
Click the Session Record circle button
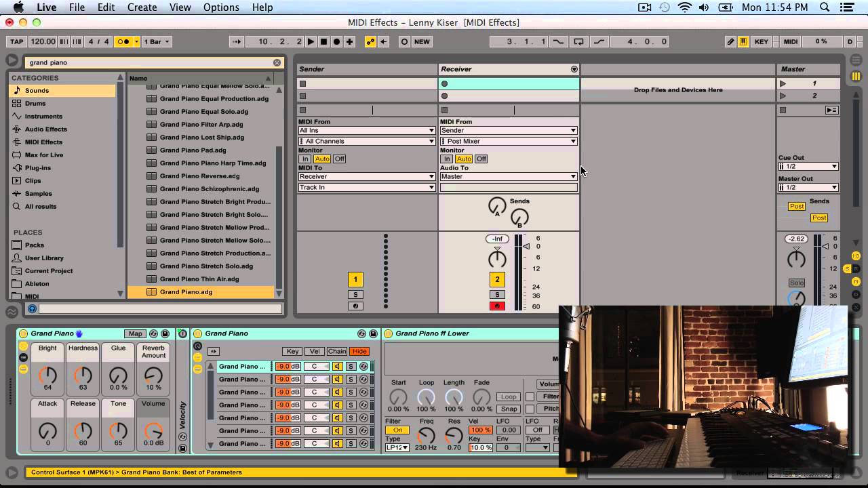(x=404, y=41)
